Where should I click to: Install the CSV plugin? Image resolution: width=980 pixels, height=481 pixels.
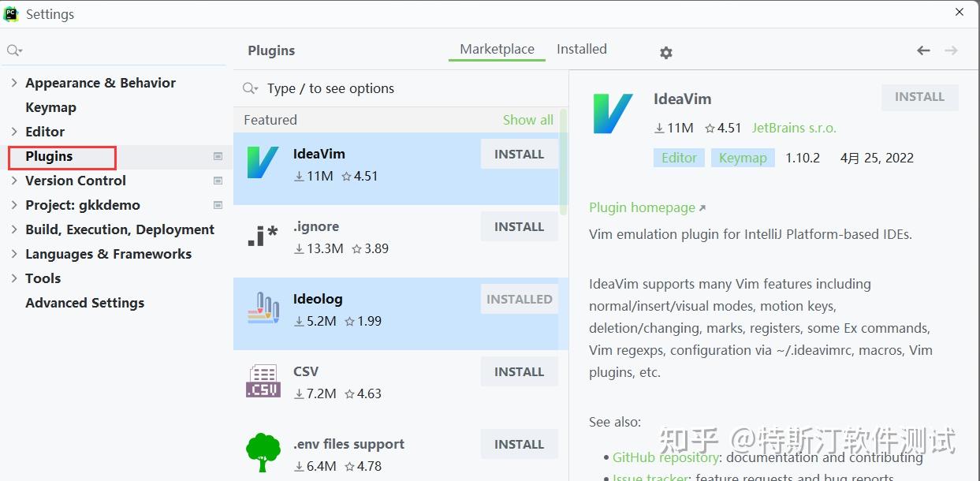point(519,372)
